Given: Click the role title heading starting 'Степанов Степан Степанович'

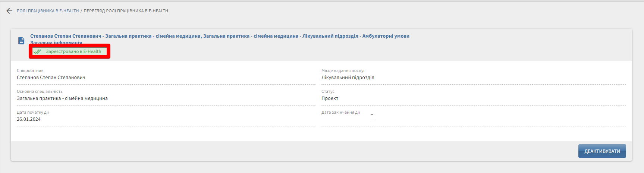Looking at the screenshot, I should [220, 36].
